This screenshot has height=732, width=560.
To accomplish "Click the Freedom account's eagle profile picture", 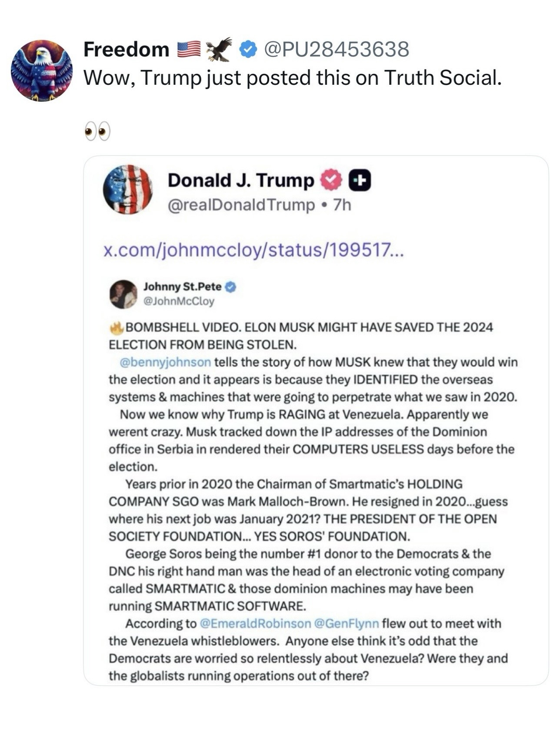I will pyautogui.click(x=42, y=70).
